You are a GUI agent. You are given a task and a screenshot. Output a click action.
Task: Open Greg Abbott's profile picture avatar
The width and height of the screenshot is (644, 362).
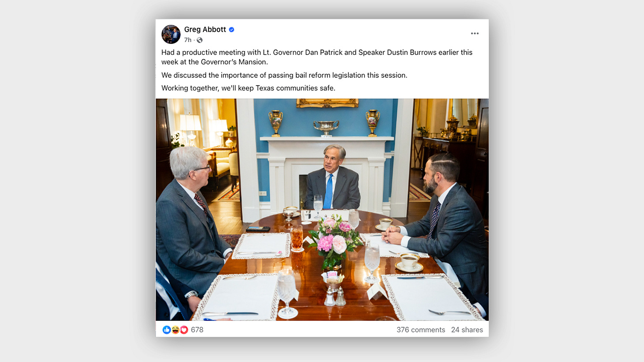click(x=171, y=34)
